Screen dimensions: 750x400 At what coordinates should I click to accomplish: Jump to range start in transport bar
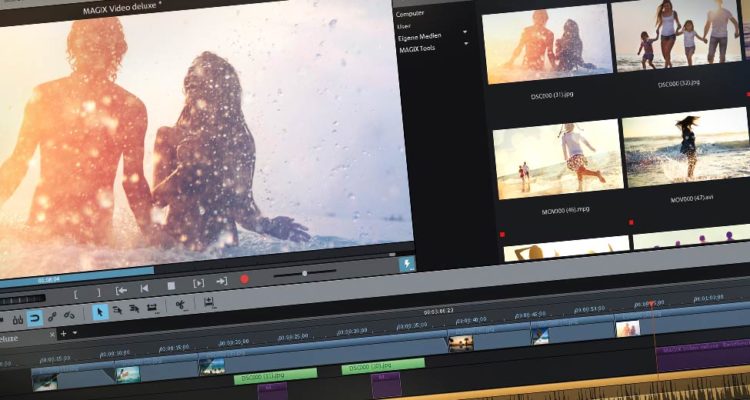point(121,290)
